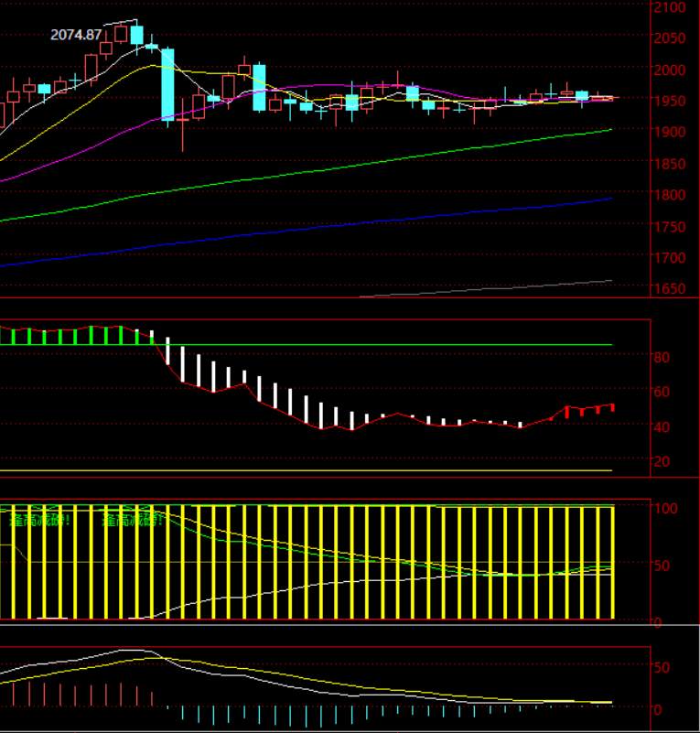The image size is (700, 733).
Task: Select the 1900 price axis label
Action: click(x=669, y=133)
